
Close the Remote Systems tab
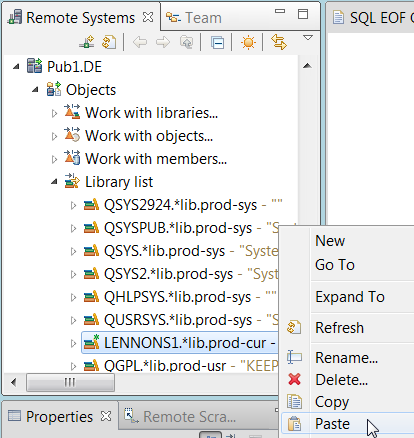pyautogui.click(x=148, y=17)
